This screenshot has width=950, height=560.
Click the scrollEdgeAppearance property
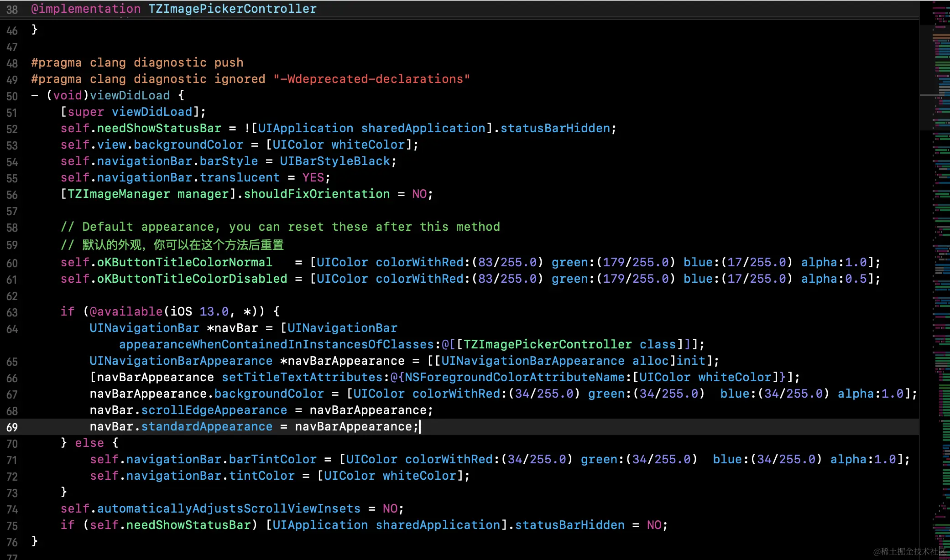coord(214,410)
